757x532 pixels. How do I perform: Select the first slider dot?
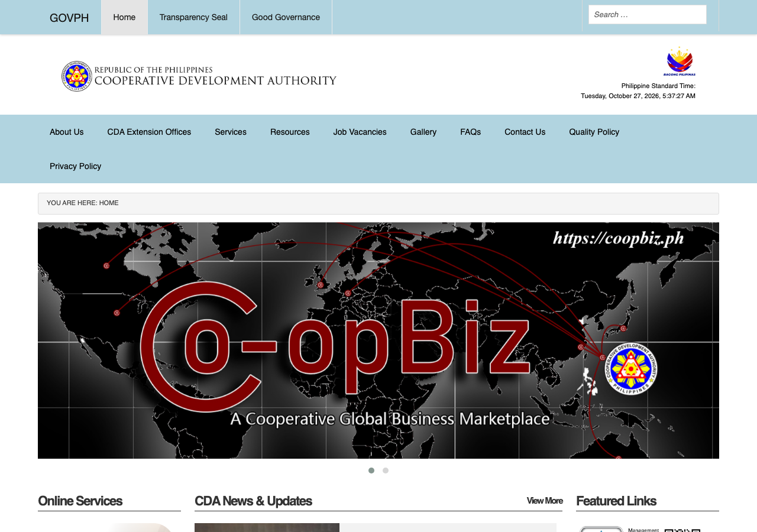(x=371, y=471)
